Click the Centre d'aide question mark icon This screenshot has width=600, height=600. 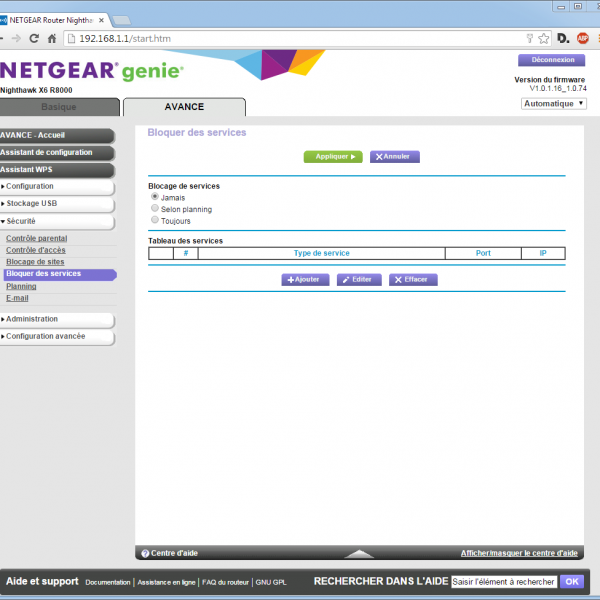click(145, 553)
